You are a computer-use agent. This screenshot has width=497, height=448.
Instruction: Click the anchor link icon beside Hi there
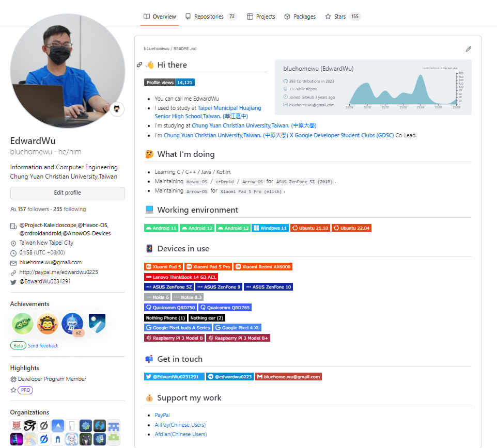(x=139, y=65)
